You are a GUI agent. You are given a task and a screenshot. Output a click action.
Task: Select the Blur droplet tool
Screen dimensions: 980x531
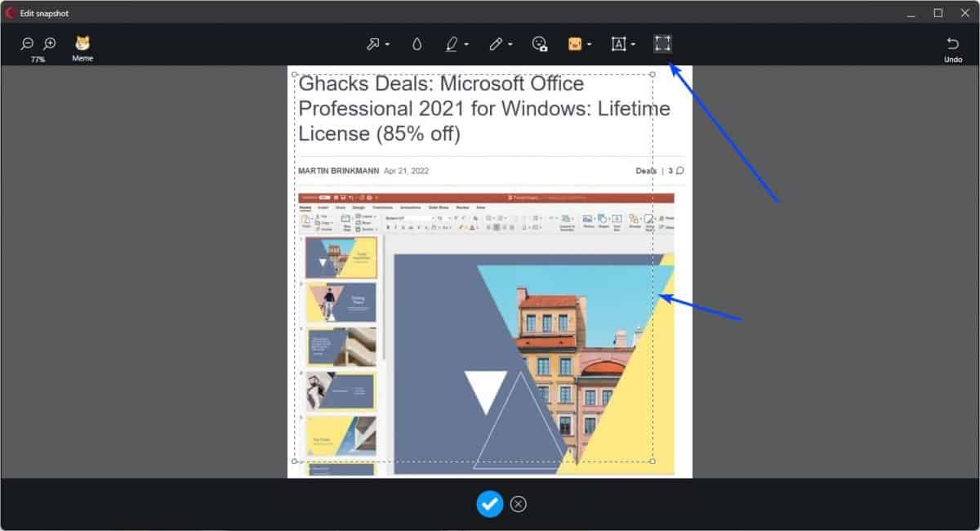pos(416,44)
